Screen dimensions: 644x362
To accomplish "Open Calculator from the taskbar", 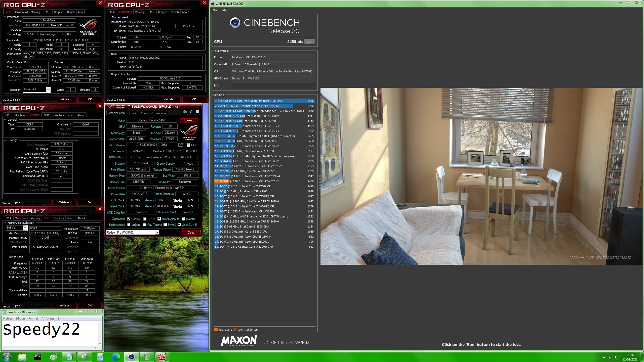I will [x=100, y=357].
